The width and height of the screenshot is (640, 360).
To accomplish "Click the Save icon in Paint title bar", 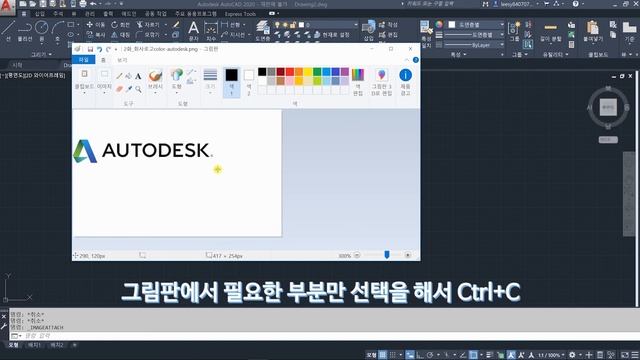I will click(90, 49).
